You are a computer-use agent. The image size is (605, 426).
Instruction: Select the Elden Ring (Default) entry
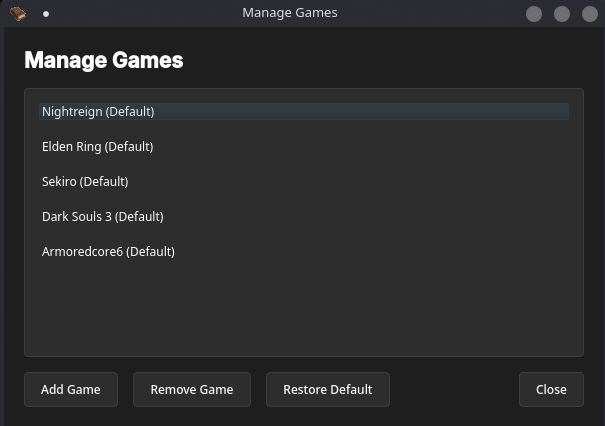tap(97, 147)
